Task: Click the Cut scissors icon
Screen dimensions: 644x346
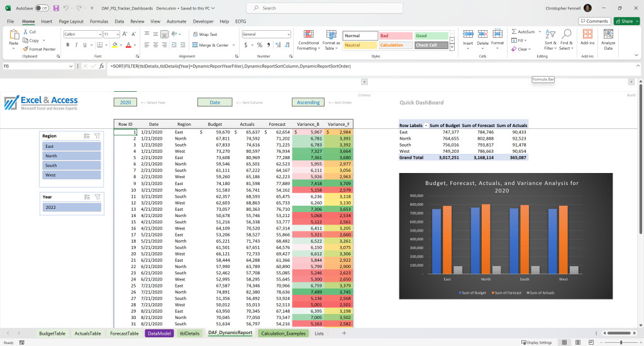Action: point(25,31)
